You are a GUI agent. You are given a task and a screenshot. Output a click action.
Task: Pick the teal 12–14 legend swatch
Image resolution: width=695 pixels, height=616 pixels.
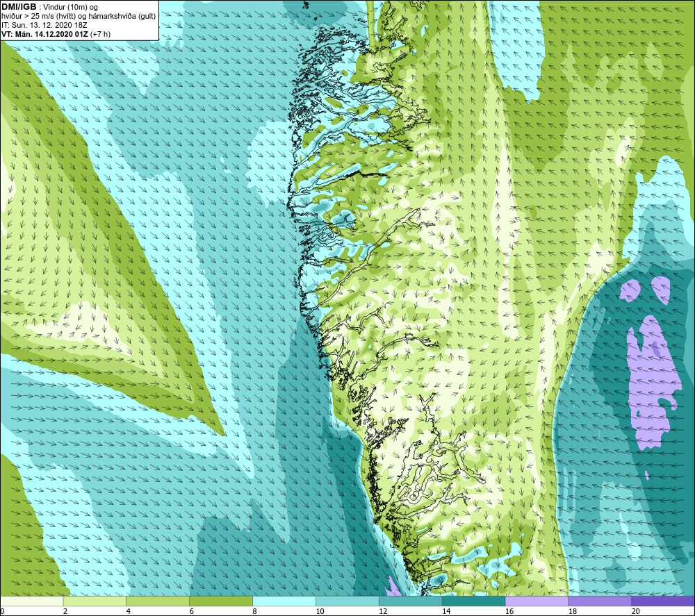pos(411,601)
